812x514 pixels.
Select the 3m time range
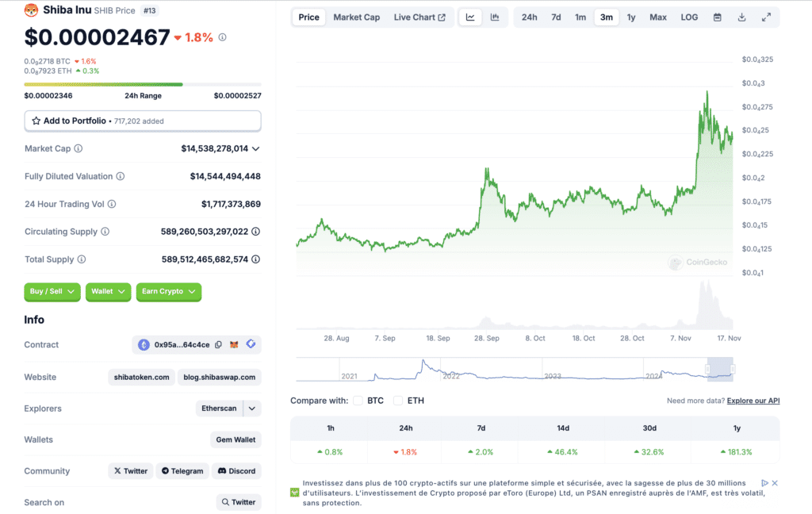607,17
